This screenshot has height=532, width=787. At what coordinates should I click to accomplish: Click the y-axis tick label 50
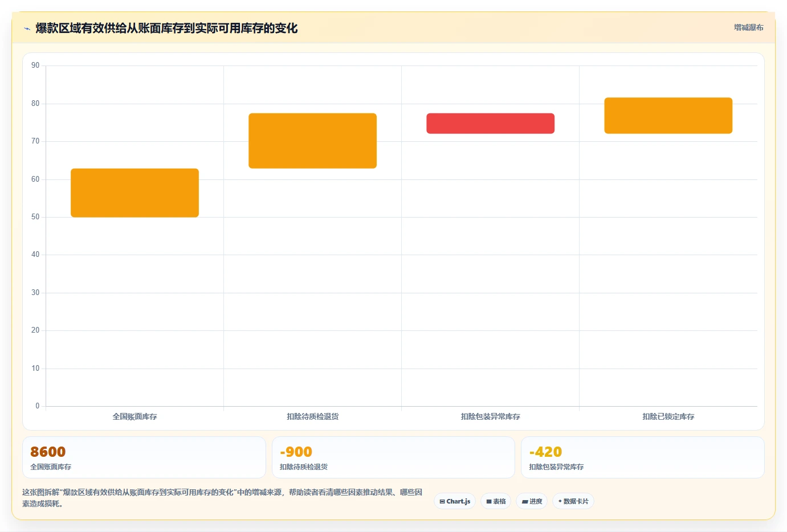click(x=35, y=217)
